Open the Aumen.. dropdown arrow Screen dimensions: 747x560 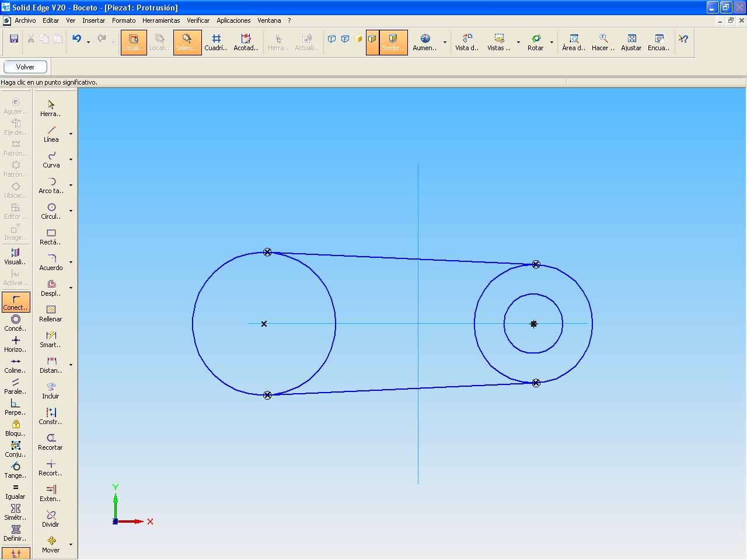[x=445, y=43]
